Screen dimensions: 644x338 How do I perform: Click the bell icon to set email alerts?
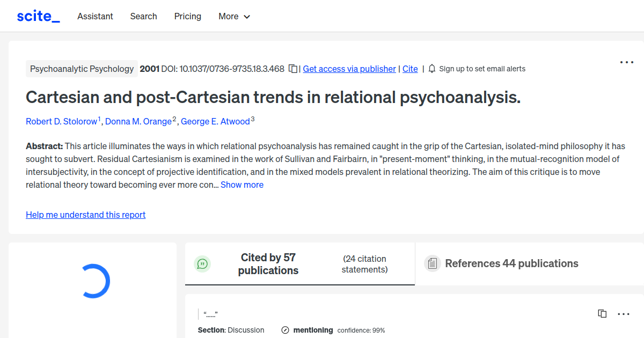(x=431, y=69)
